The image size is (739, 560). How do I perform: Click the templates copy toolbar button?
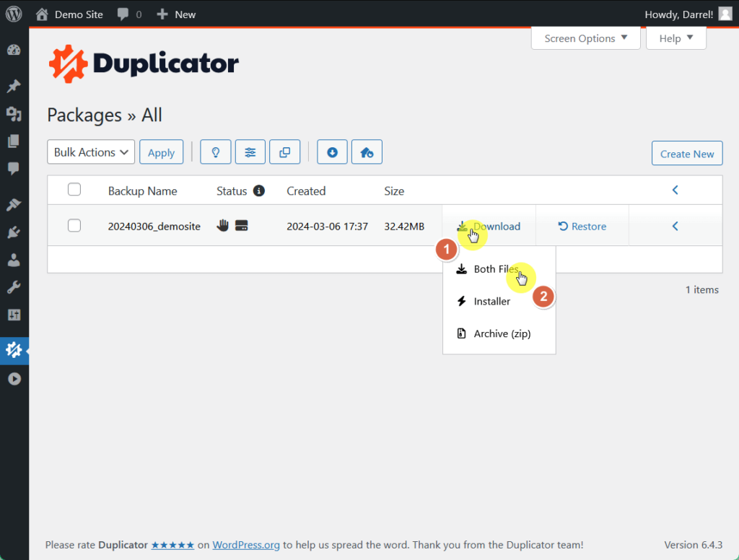[x=284, y=152]
